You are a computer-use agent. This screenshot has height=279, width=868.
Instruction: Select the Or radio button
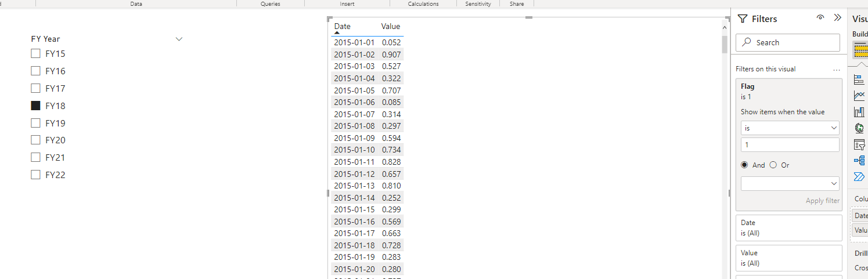tap(773, 165)
